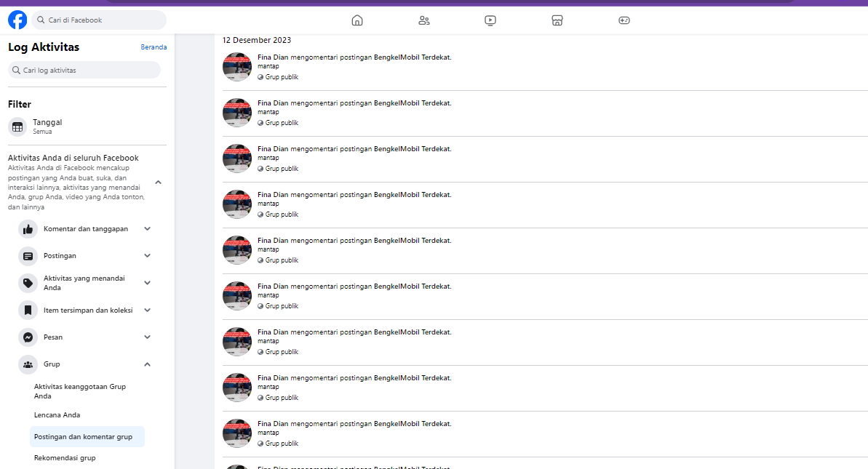Image resolution: width=868 pixels, height=469 pixels.
Task: Select Lencana Anda
Action: coord(87,414)
